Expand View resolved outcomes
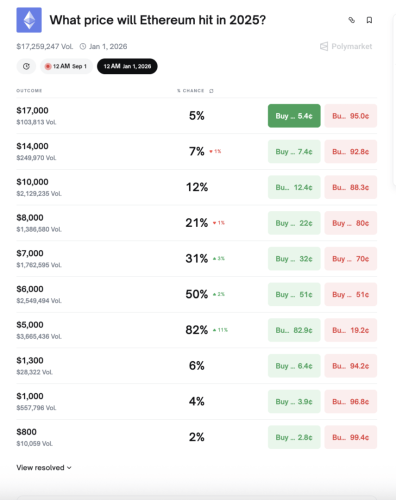The image size is (396, 500). (x=44, y=468)
